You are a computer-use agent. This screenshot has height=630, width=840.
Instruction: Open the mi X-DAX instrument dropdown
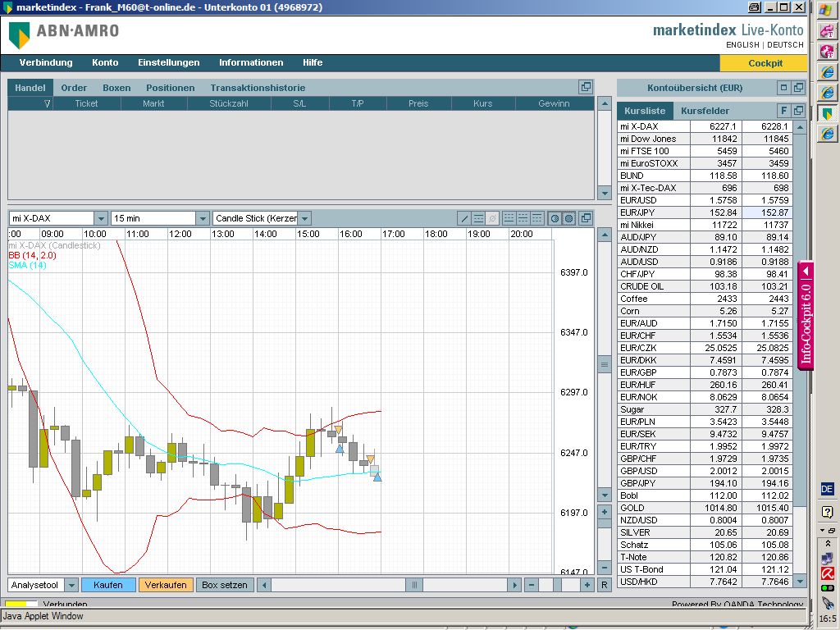[x=101, y=218]
